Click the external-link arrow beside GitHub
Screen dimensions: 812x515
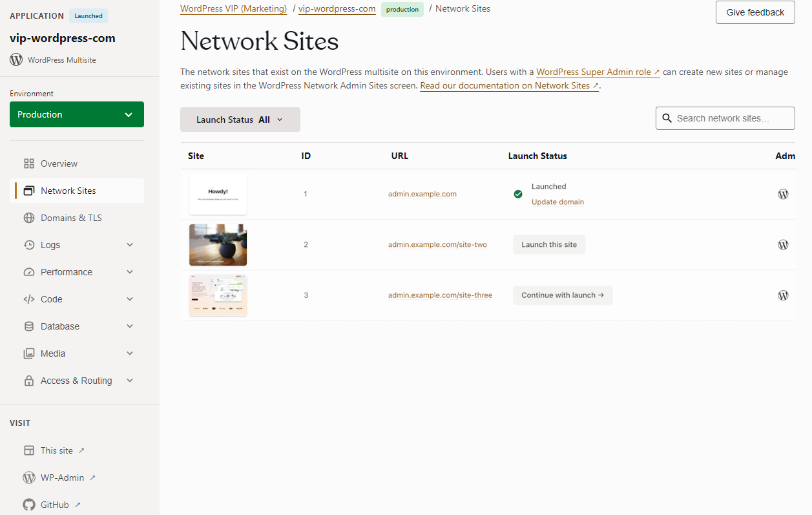point(78,505)
